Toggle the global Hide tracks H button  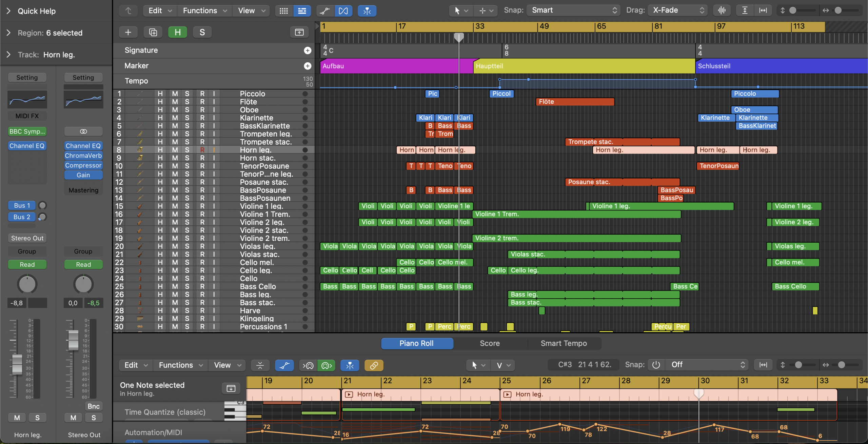[178, 32]
